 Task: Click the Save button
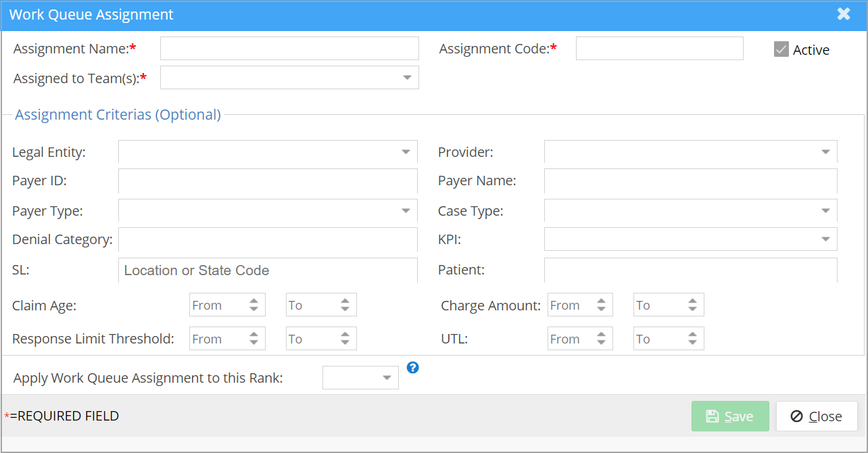730,416
